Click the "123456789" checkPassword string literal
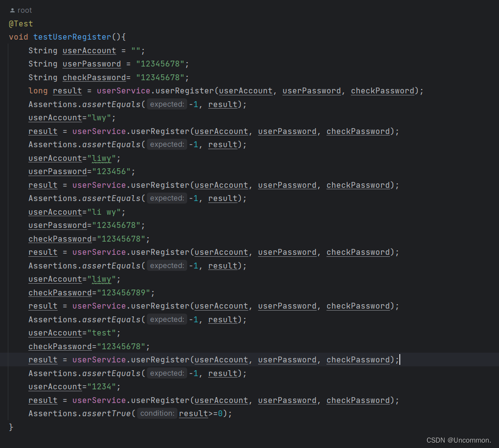499x448 pixels. [x=124, y=292]
